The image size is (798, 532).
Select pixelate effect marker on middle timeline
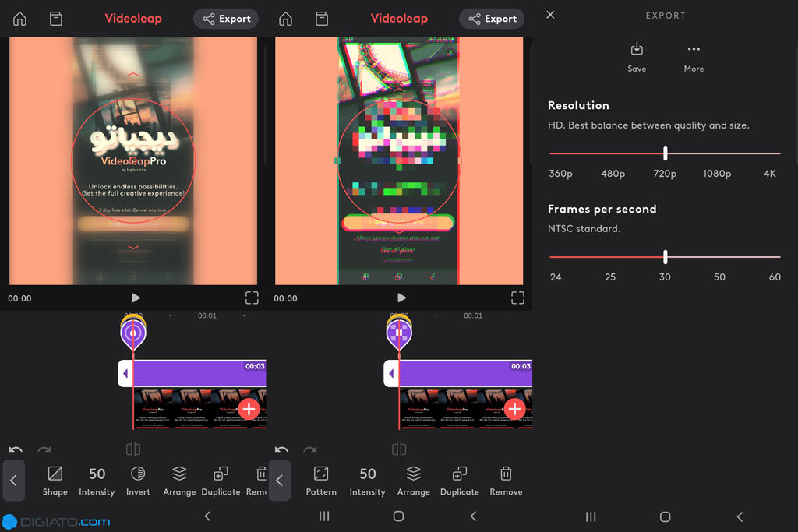(399, 333)
